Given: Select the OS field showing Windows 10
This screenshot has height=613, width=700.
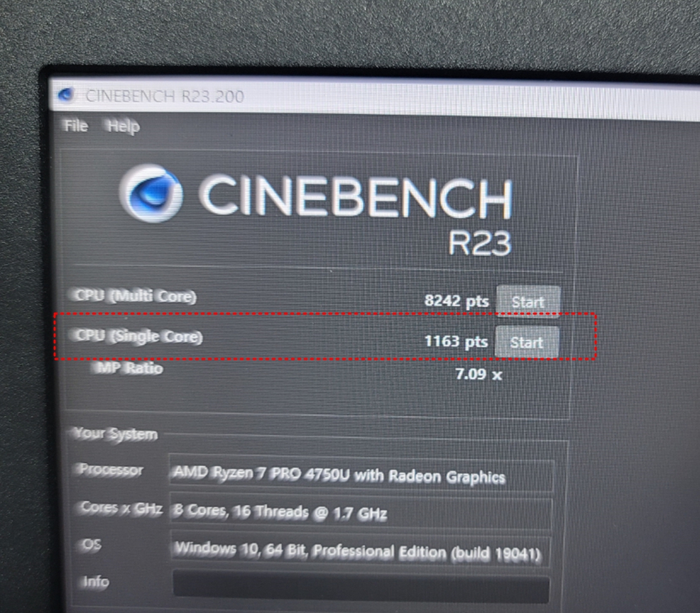Looking at the screenshot, I should 361,550.
